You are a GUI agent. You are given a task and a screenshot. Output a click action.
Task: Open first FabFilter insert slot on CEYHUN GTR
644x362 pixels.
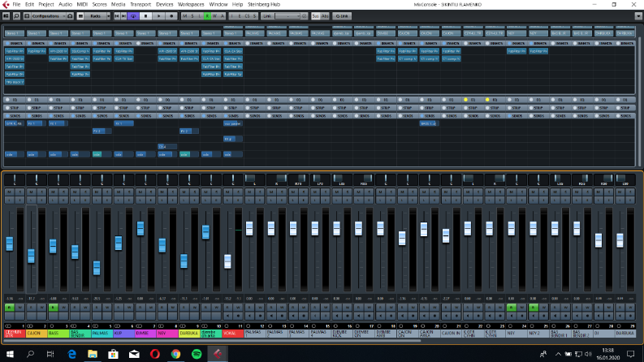click(15, 51)
